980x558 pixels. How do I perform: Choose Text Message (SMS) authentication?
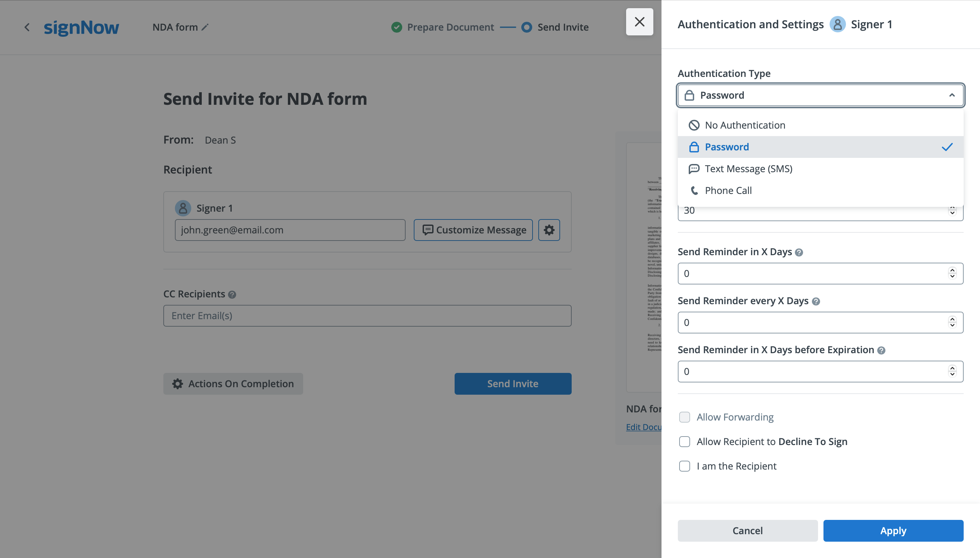click(748, 169)
